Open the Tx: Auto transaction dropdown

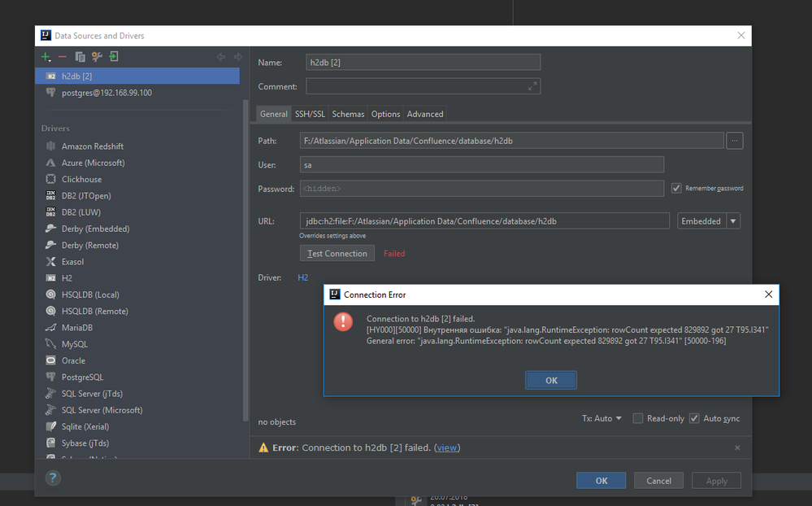pos(601,418)
